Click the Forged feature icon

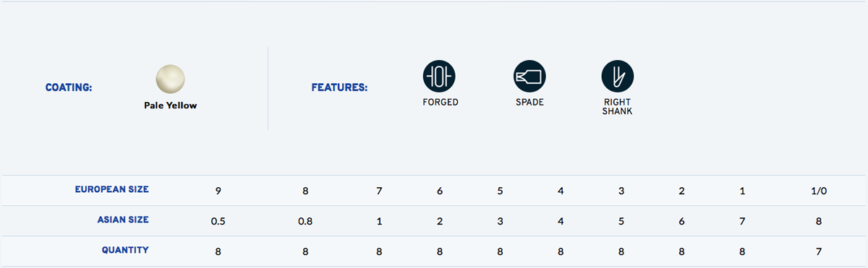click(440, 76)
